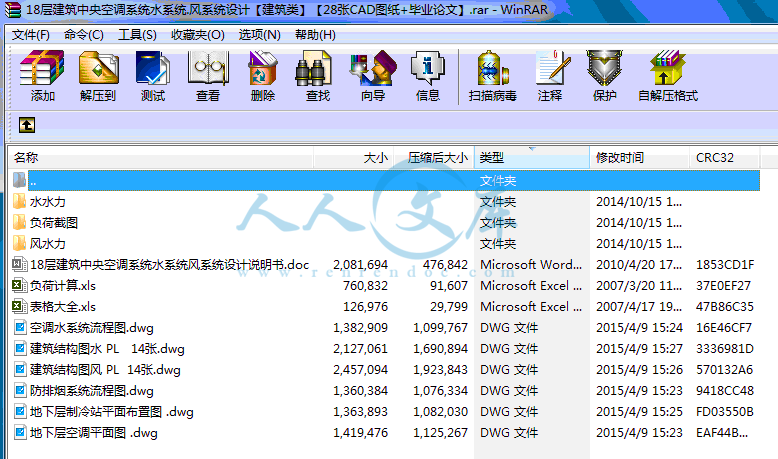Go up one level with arrow icon
This screenshot has height=459, width=778.
coord(27,125)
